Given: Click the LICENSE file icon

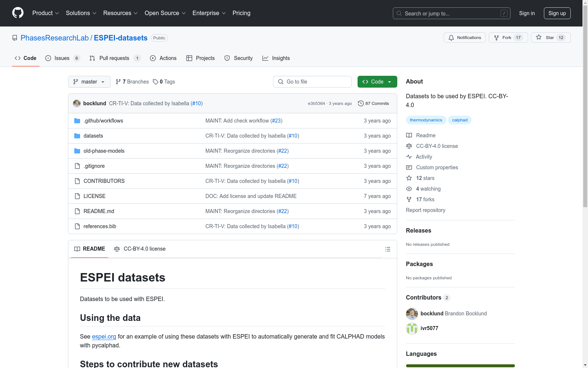Looking at the screenshot, I should 77,196.
